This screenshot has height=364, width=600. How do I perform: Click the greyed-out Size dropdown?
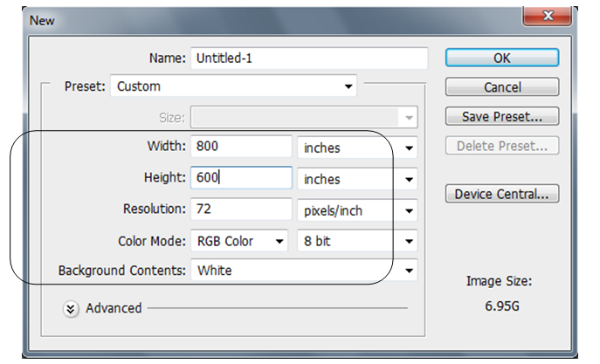[x=303, y=117]
